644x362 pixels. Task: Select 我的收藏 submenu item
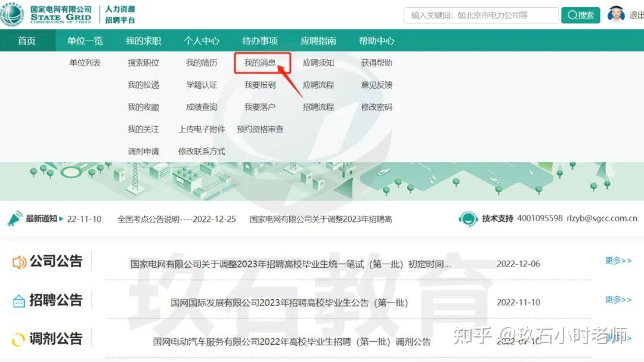pos(143,107)
